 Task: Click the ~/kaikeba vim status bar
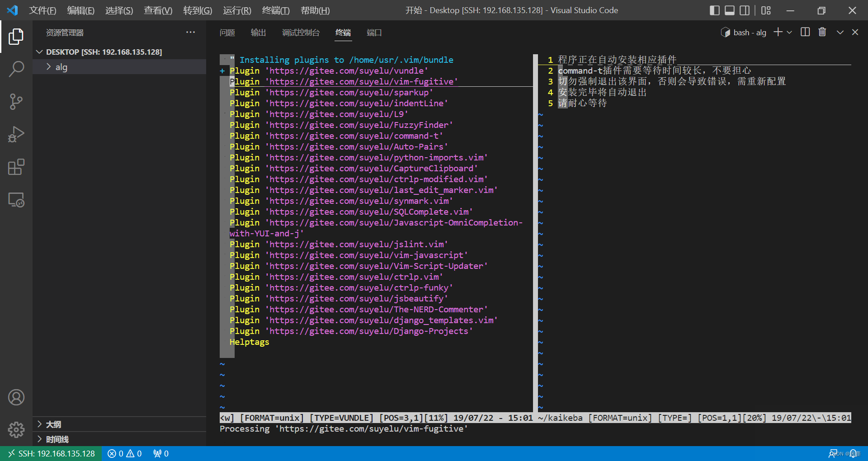coord(694,418)
